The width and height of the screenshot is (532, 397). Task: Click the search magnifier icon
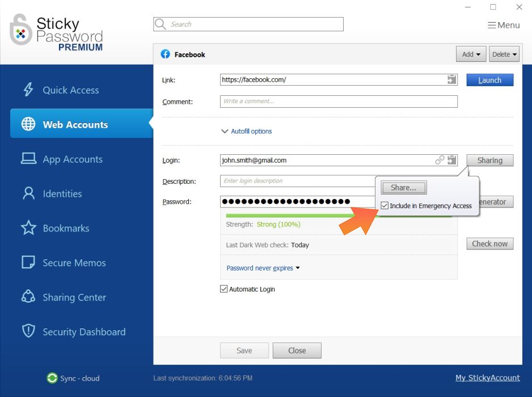pyautogui.click(x=160, y=24)
